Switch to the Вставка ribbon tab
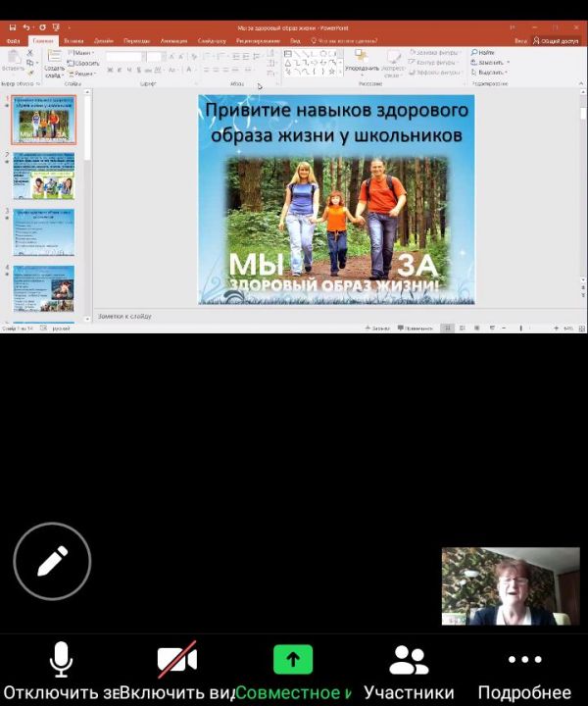The width and height of the screenshot is (588, 706). tap(73, 41)
